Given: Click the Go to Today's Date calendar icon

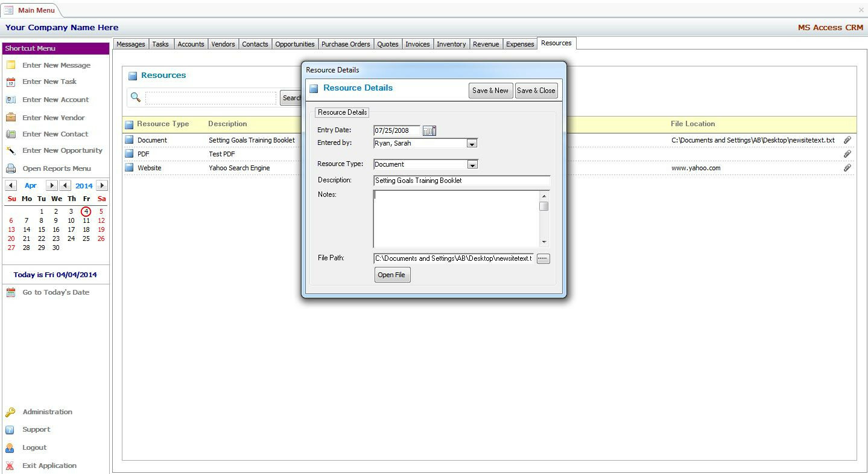Looking at the screenshot, I should tap(11, 292).
